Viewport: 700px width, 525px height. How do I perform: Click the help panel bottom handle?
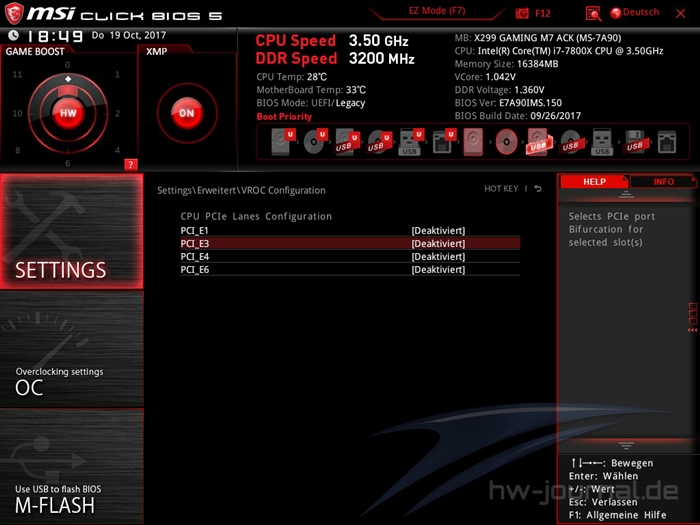(x=626, y=445)
